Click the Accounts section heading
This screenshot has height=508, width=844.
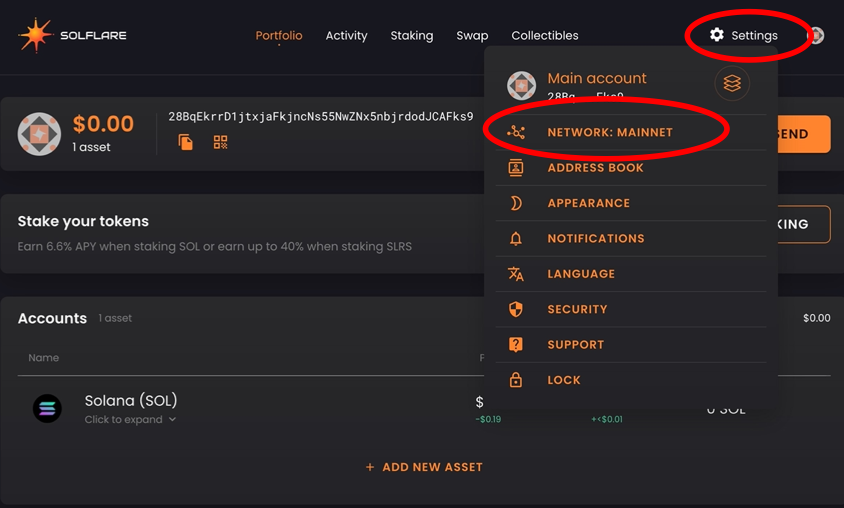tap(52, 318)
